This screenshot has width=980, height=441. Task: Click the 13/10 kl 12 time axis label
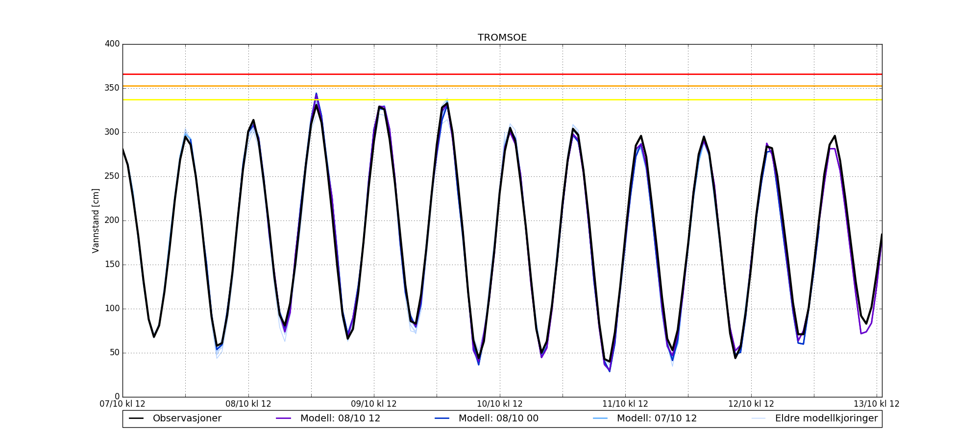(x=877, y=404)
